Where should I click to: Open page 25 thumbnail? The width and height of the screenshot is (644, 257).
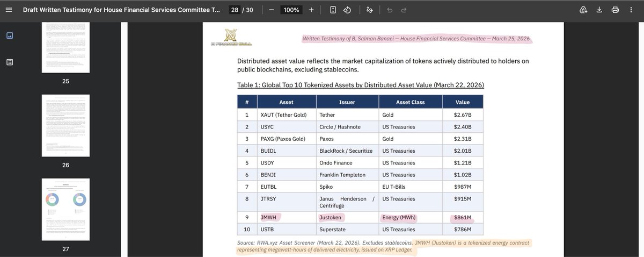(x=65, y=47)
